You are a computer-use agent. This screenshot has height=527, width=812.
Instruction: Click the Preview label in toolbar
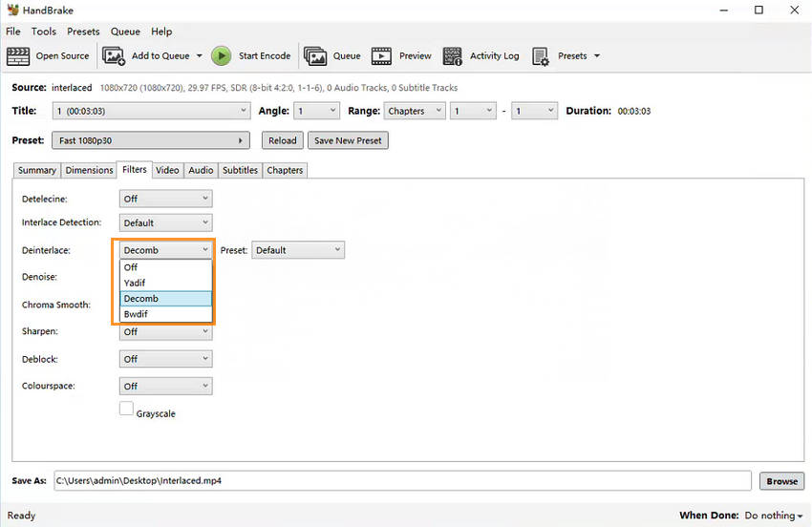click(x=415, y=56)
